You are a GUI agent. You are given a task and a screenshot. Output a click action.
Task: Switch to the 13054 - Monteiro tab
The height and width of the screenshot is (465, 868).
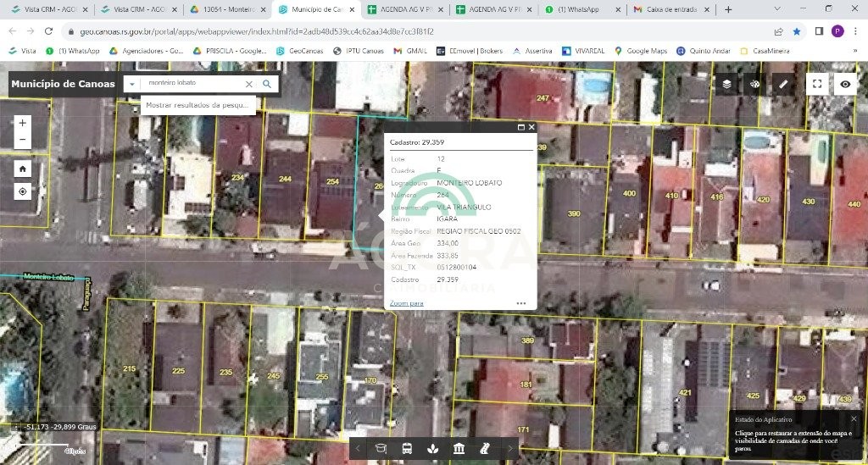[227, 9]
